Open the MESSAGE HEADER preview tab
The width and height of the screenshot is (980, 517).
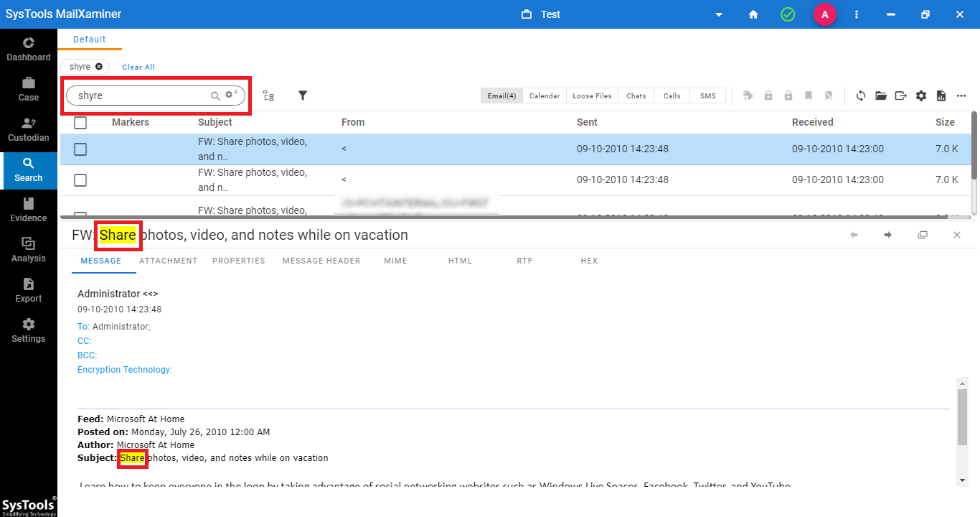(321, 261)
